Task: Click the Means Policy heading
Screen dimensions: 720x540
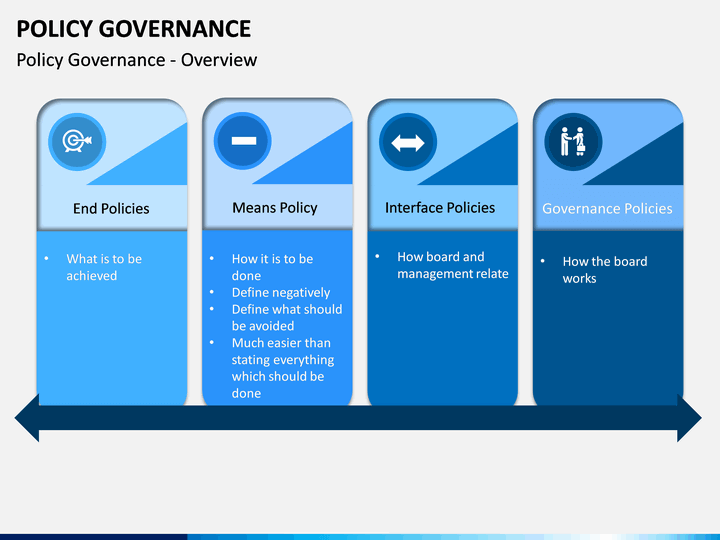Action: coord(275,208)
